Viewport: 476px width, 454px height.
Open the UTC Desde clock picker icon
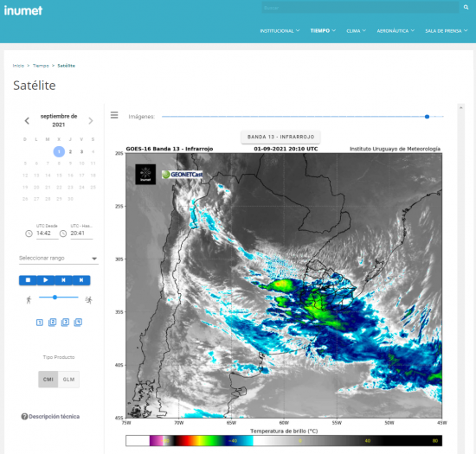point(29,233)
